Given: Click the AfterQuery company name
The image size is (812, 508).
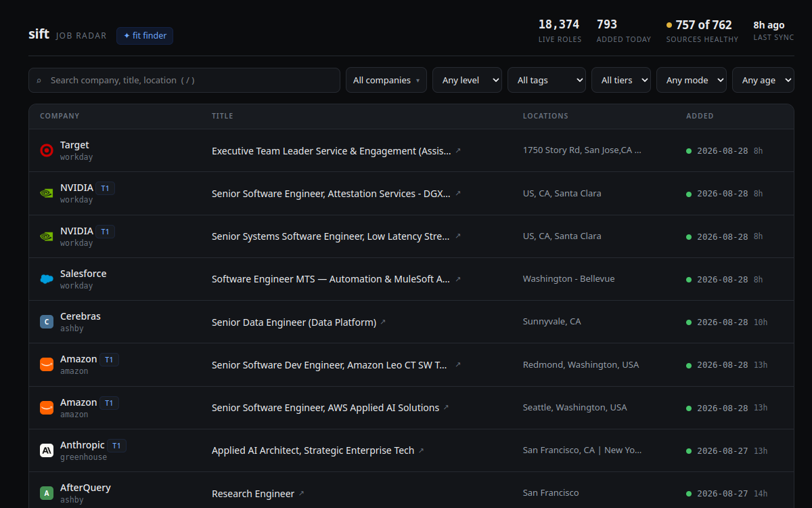Looking at the screenshot, I should coord(85,488).
